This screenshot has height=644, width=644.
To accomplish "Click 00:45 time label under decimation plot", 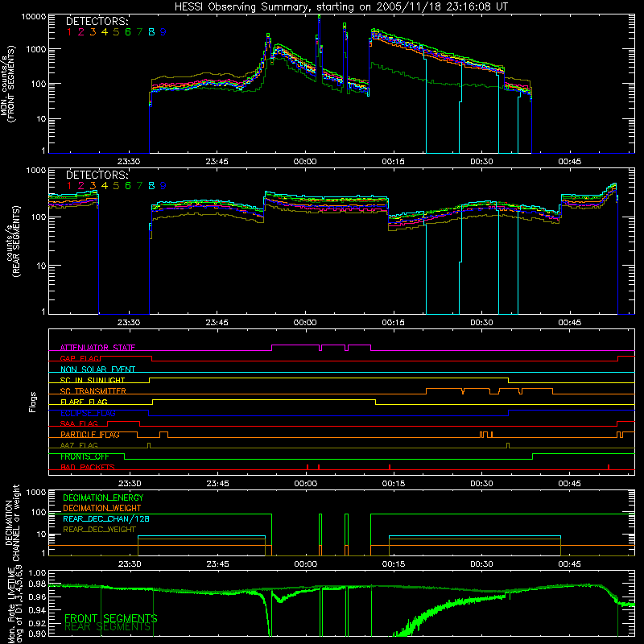I will pyautogui.click(x=569, y=564).
